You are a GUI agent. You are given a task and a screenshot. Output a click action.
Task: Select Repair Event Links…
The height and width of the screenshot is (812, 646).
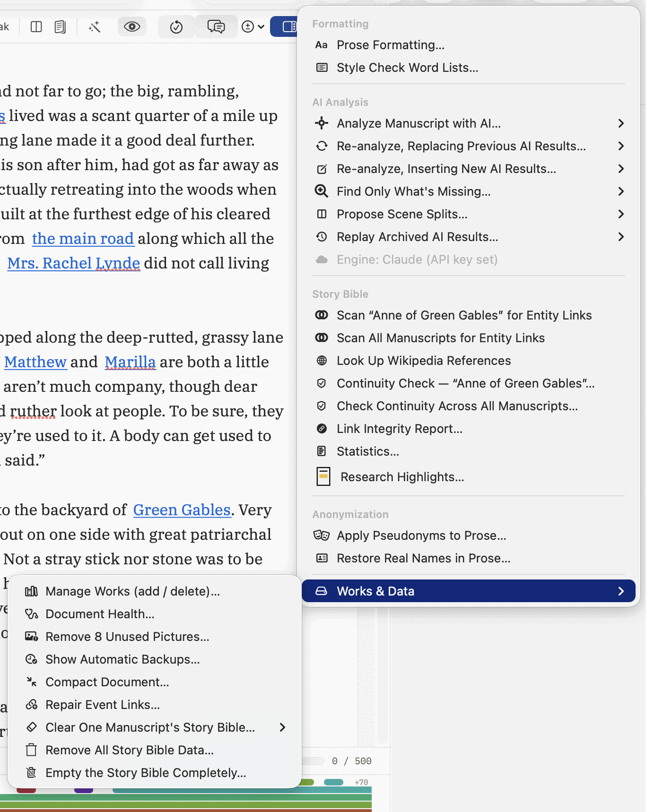[x=155, y=705]
